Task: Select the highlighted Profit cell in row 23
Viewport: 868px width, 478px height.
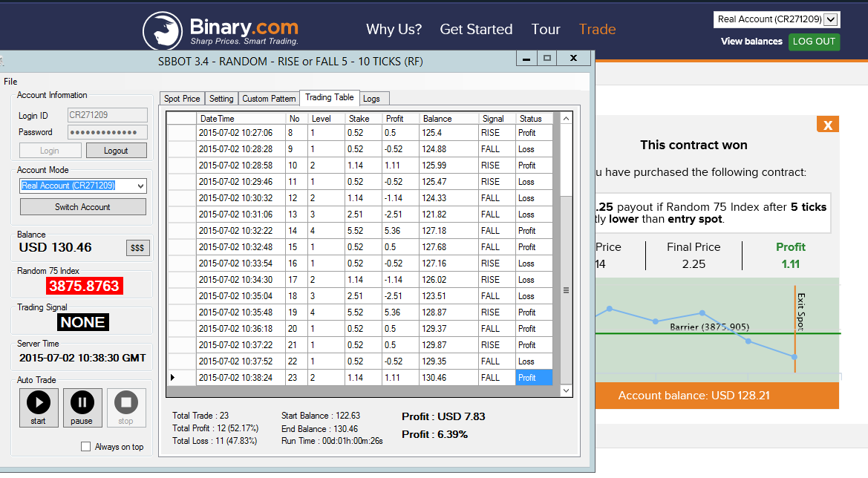Action: [x=534, y=377]
